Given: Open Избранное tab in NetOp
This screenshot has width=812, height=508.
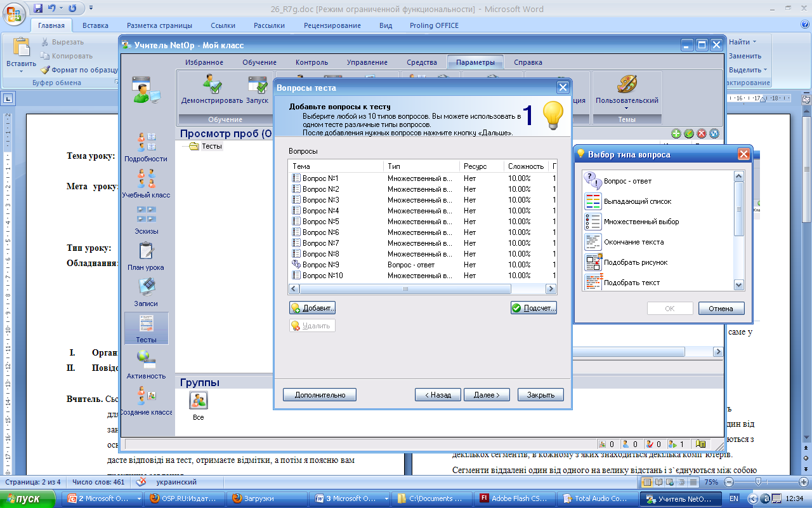Looking at the screenshot, I should (204, 62).
